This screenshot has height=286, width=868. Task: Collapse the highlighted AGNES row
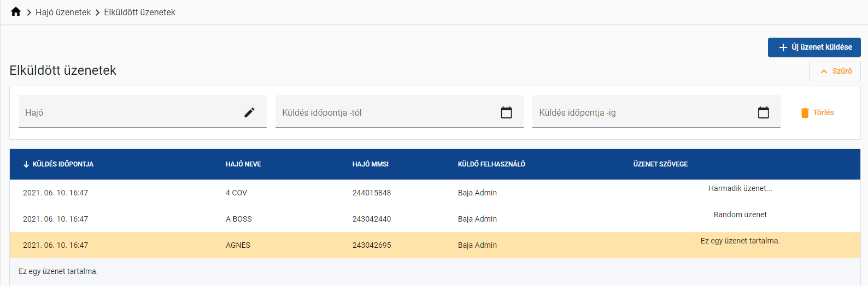[238, 245]
